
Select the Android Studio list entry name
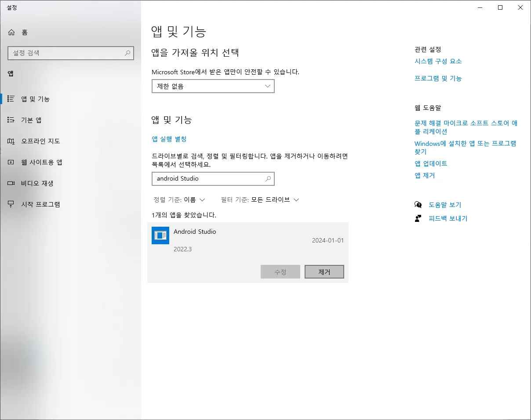point(195,232)
